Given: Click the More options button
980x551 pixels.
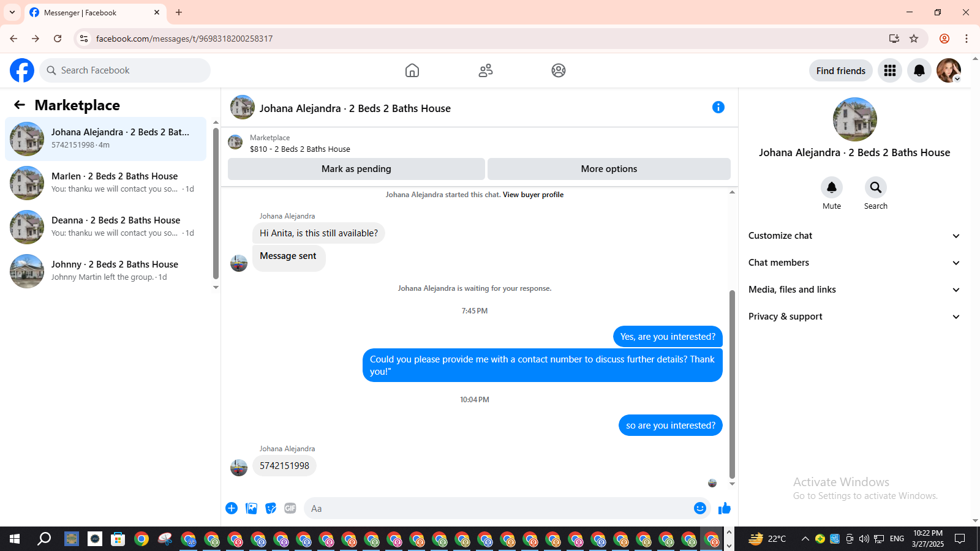Looking at the screenshot, I should coord(609,169).
